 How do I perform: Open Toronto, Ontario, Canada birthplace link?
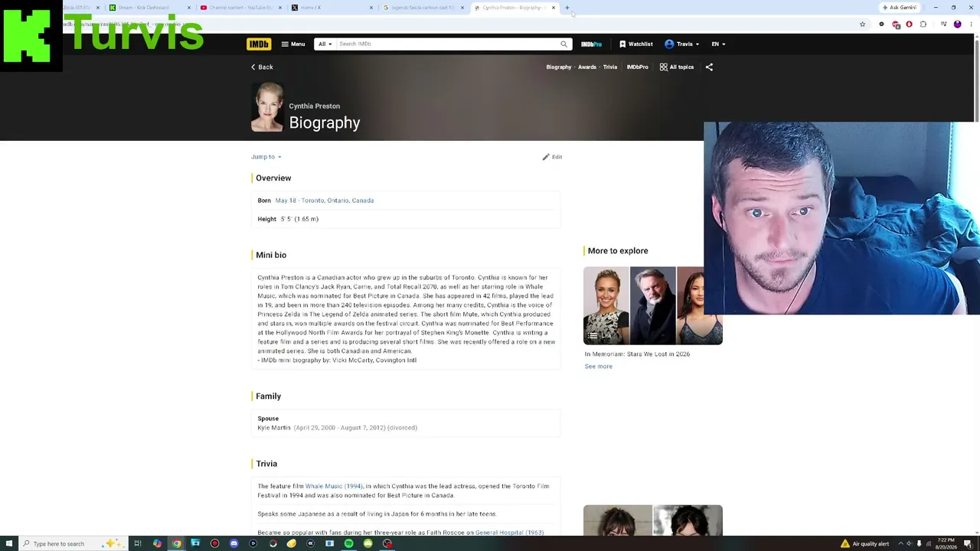coord(338,201)
